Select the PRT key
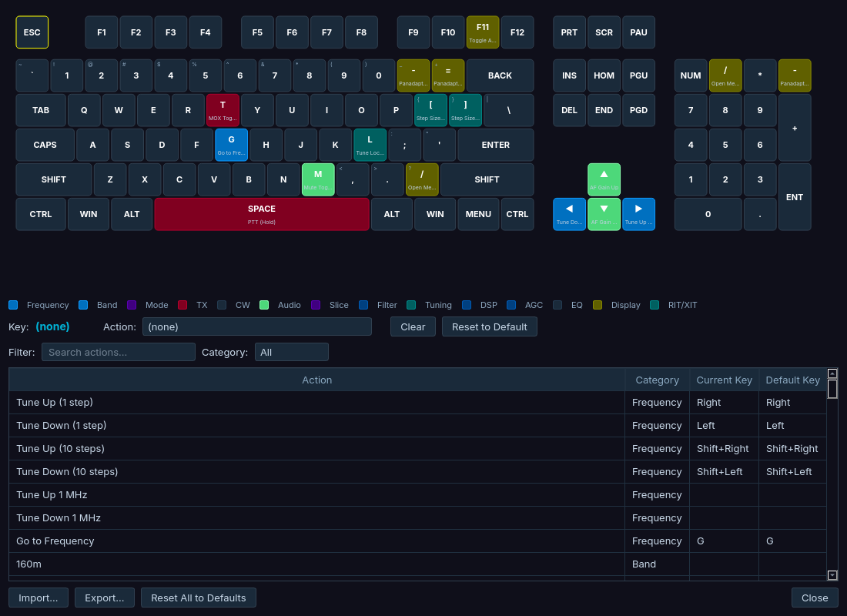847x616 pixels. 569,32
